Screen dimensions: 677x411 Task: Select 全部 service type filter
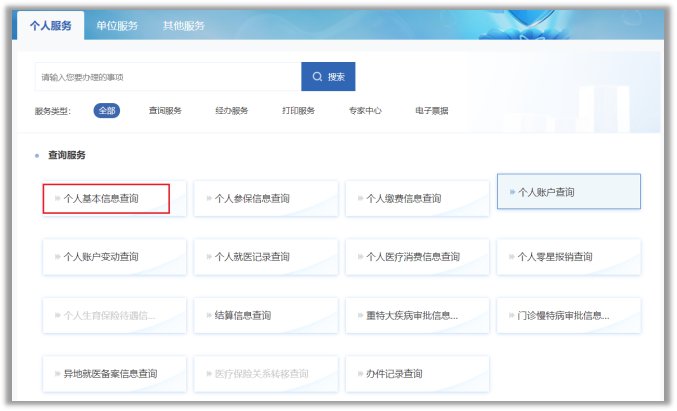click(x=107, y=111)
